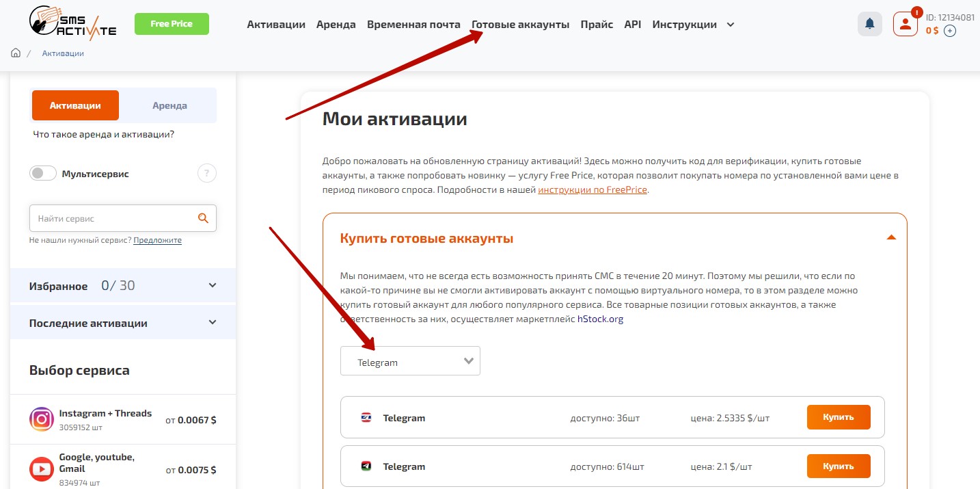Open the инструкции по FreePrice link
Viewport: 980px width, 489px height.
tap(592, 189)
